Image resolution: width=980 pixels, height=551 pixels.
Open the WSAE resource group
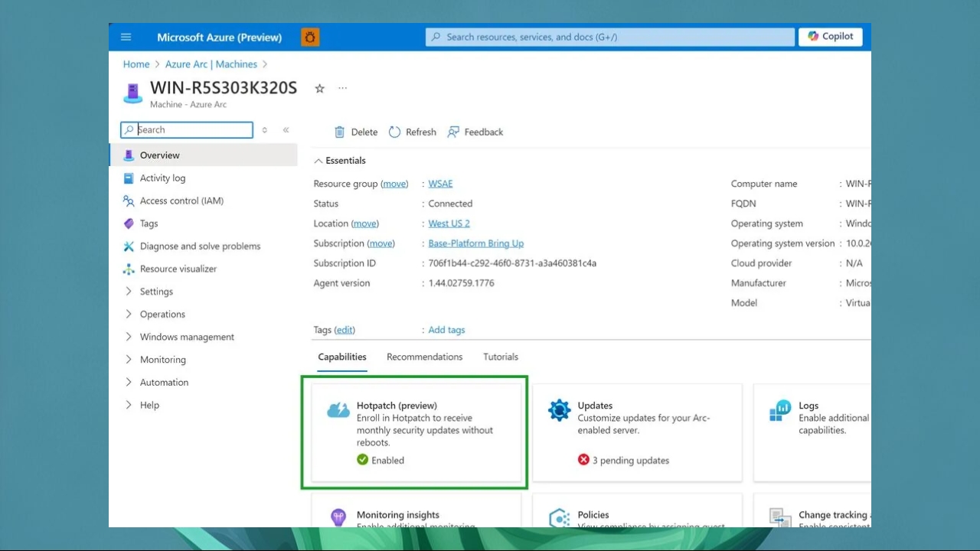(440, 184)
